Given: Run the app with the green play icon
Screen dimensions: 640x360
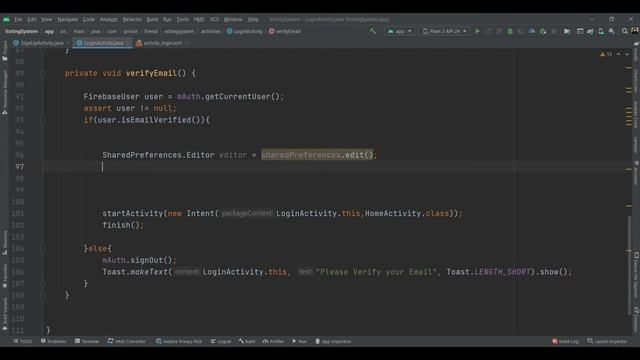Looking at the screenshot, I should [x=477, y=31].
